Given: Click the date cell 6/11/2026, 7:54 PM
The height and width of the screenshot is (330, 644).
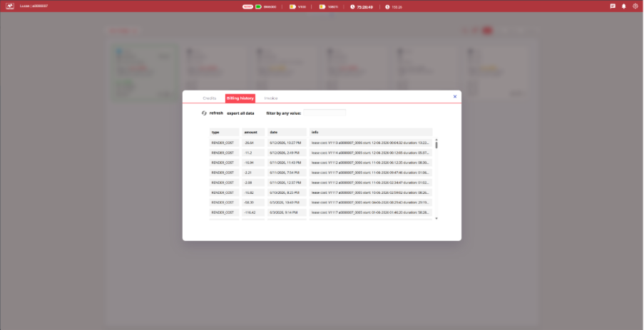Looking at the screenshot, I should click(287, 172).
